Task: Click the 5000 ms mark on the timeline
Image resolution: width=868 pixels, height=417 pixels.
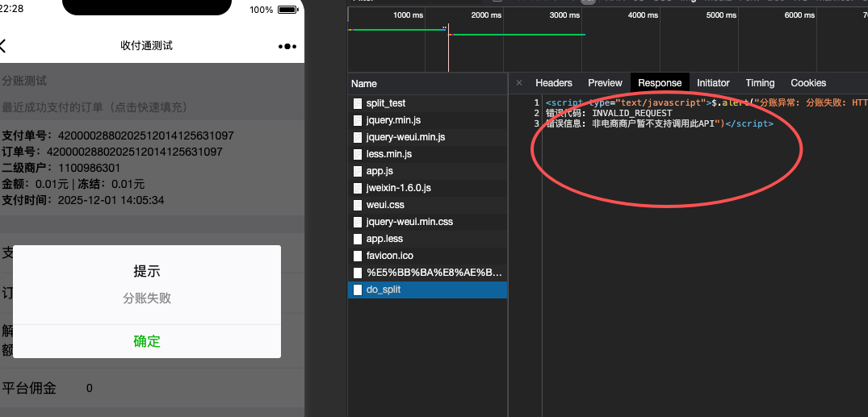Action: [721, 15]
